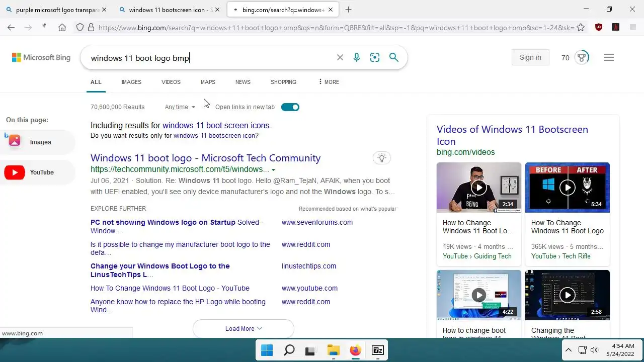Go to browser home page
This screenshot has height=362, width=644.
(62, 28)
